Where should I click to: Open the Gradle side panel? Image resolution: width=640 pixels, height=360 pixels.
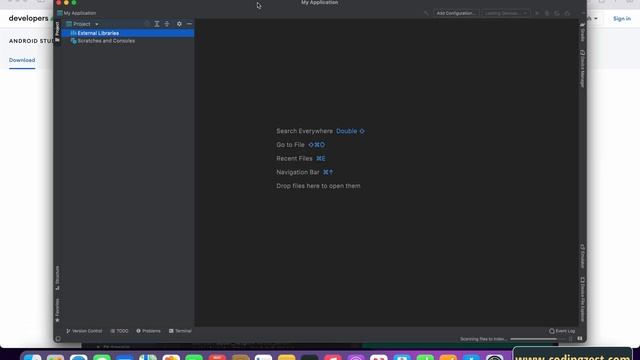pos(582,32)
